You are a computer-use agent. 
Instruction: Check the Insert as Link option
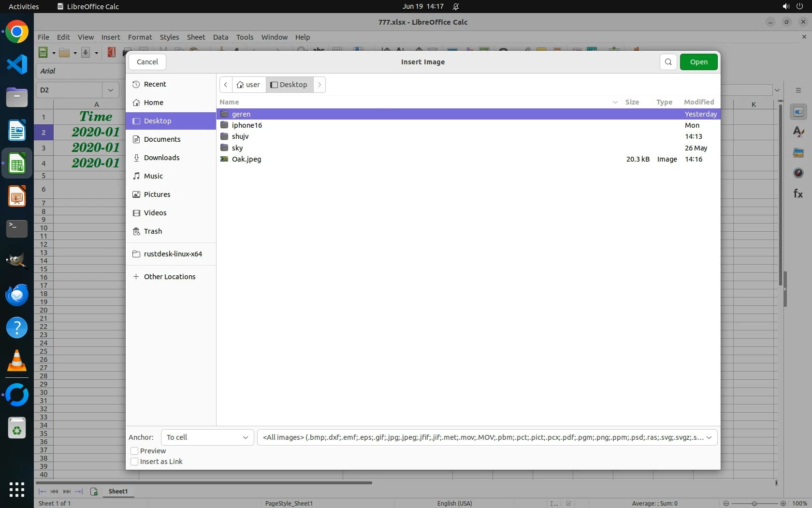point(134,462)
